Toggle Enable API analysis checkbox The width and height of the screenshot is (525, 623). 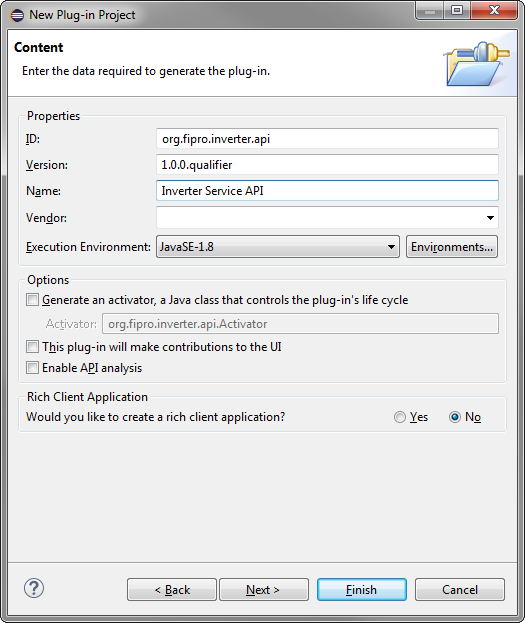[32, 368]
